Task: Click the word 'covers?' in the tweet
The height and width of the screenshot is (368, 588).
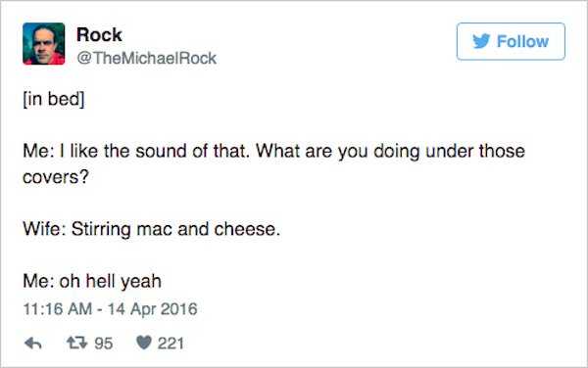Action: (x=56, y=177)
